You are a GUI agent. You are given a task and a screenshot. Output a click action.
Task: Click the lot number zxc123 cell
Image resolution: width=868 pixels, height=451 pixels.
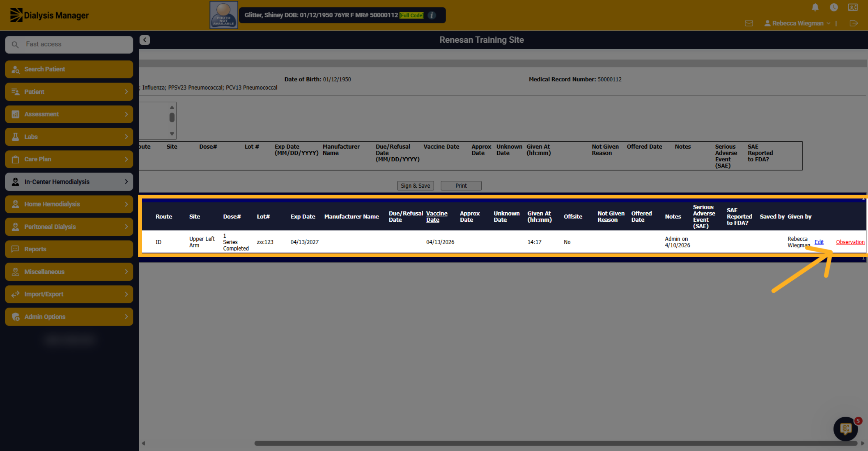(265, 242)
